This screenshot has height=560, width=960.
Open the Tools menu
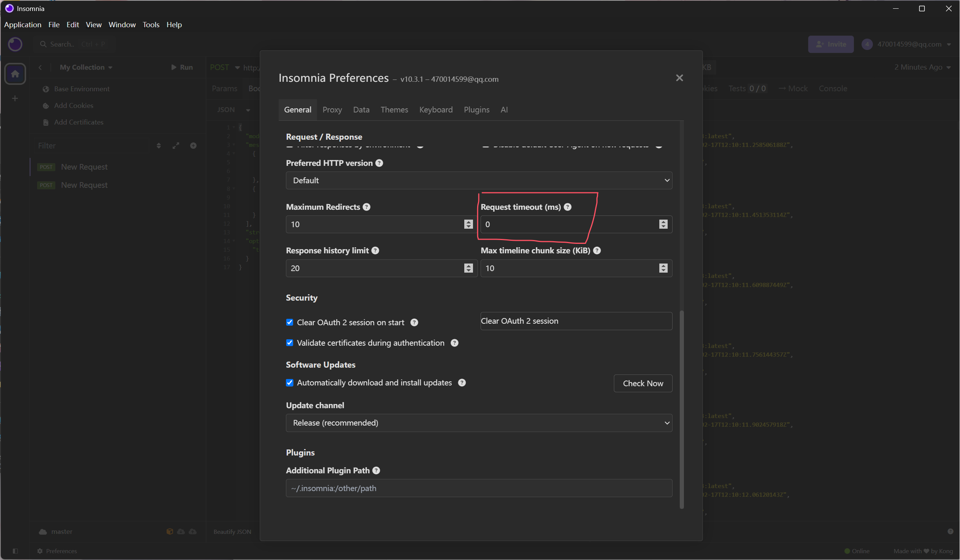151,25
